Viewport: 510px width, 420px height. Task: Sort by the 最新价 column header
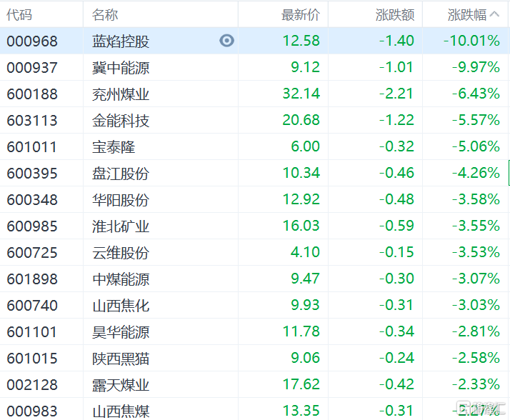[301, 14]
